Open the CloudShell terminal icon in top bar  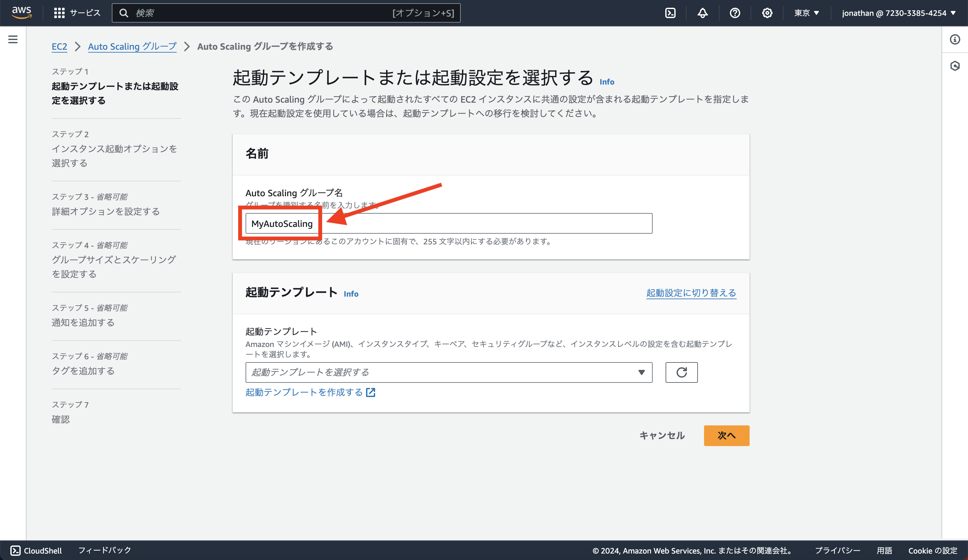(x=670, y=13)
